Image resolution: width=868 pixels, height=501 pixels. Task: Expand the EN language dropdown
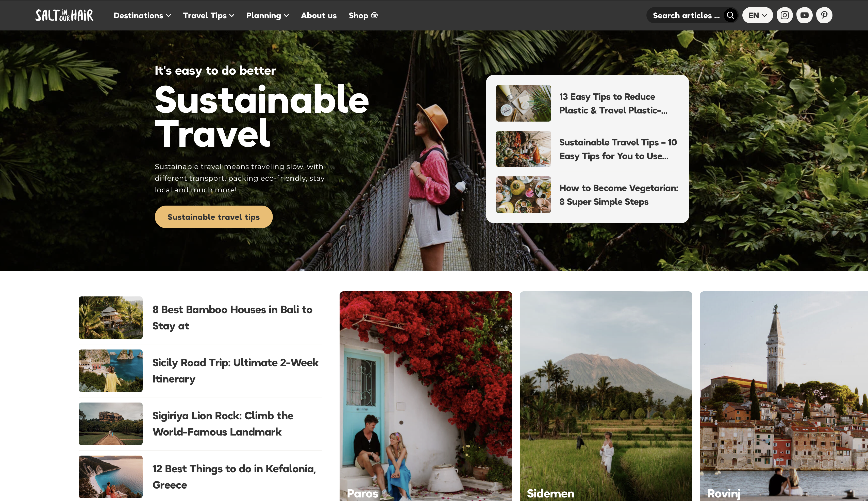point(757,15)
